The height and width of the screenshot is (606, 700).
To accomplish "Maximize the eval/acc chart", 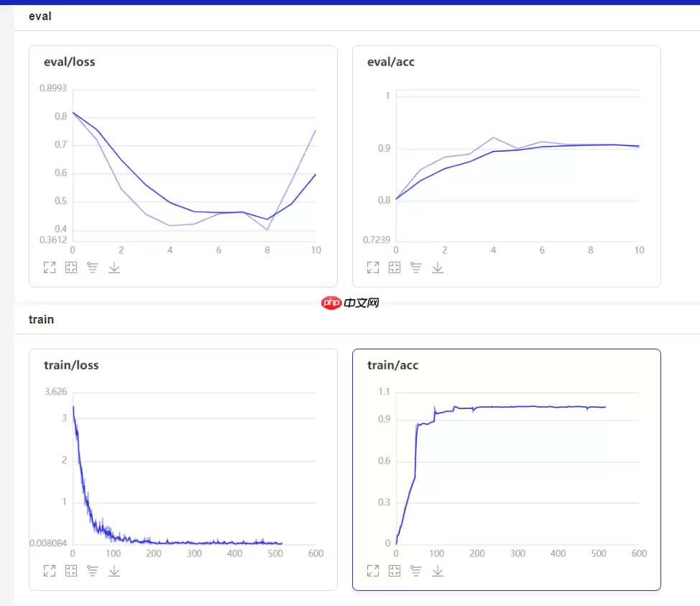I will click(x=373, y=267).
